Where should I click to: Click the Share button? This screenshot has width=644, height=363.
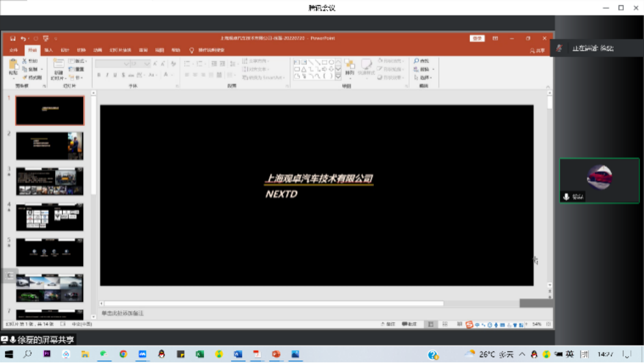pyautogui.click(x=538, y=51)
